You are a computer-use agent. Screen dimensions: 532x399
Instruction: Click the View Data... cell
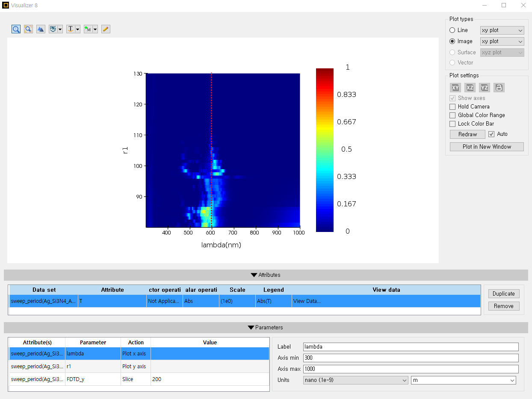(x=386, y=301)
